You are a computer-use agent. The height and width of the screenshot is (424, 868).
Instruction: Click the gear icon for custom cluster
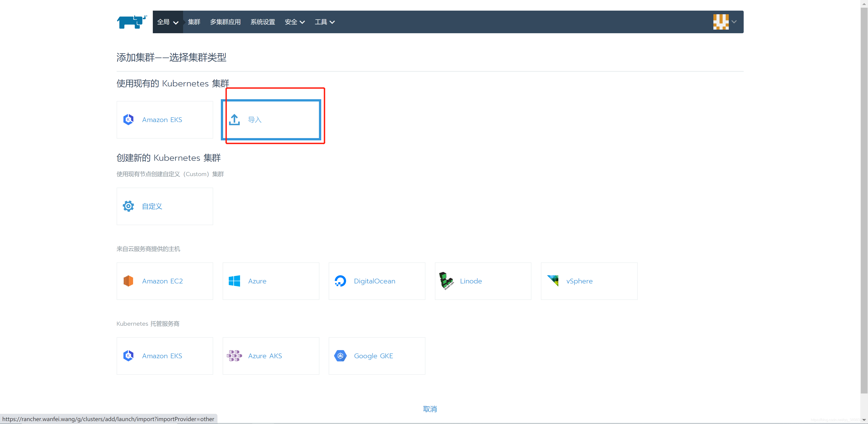point(128,206)
